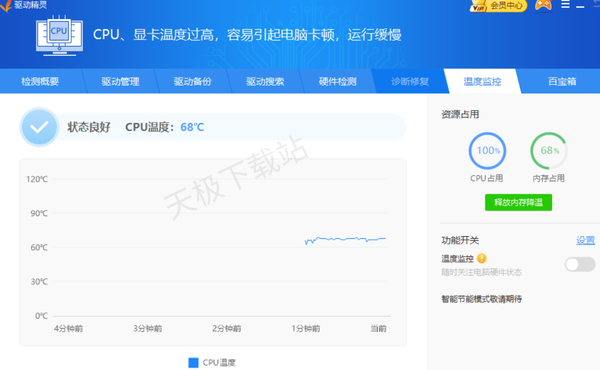Viewport: 600px width, 370px height.
Task: Click the 1分钟前 axis label
Action: tap(306, 329)
